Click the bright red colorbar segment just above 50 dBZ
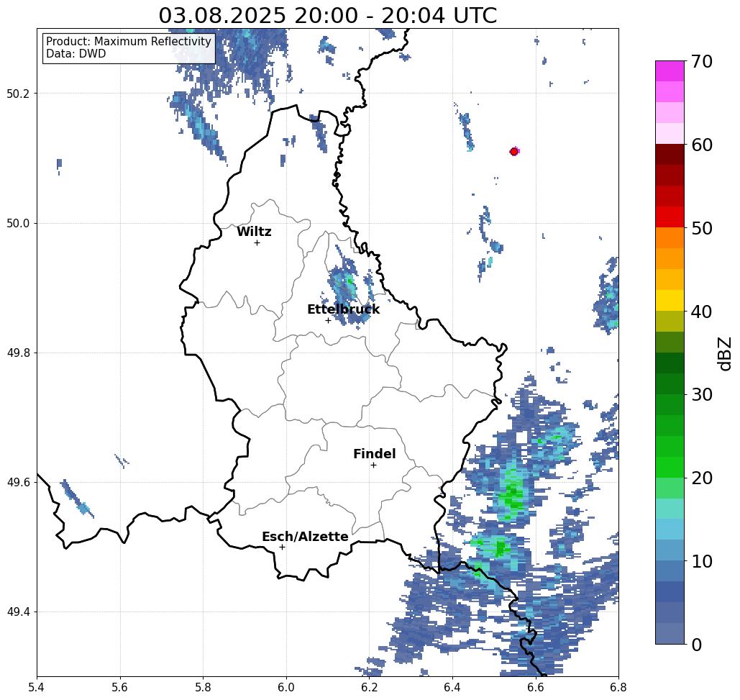Image resolution: width=740 pixels, height=700 pixels. 670,217
